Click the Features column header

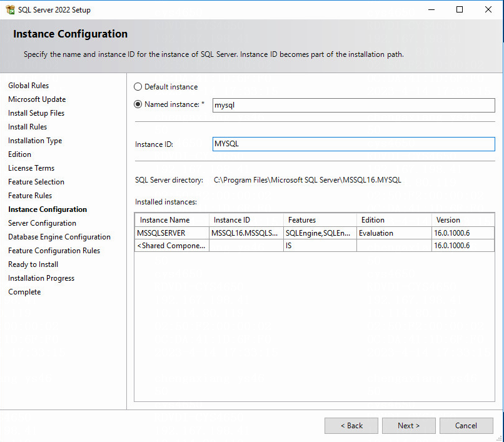pyautogui.click(x=320, y=220)
